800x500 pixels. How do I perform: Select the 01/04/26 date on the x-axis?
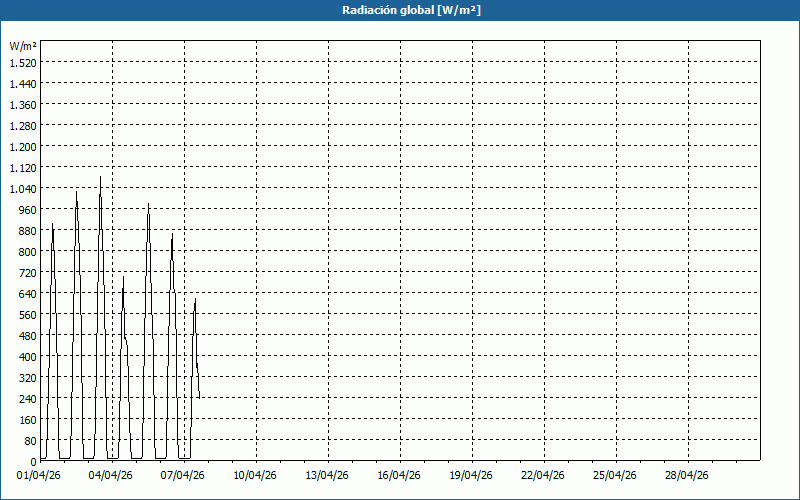(40, 475)
